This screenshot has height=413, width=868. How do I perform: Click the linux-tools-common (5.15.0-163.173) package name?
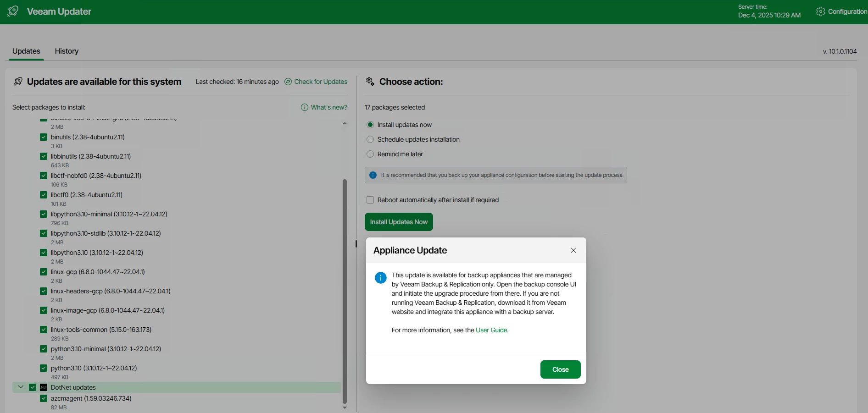[101, 330]
